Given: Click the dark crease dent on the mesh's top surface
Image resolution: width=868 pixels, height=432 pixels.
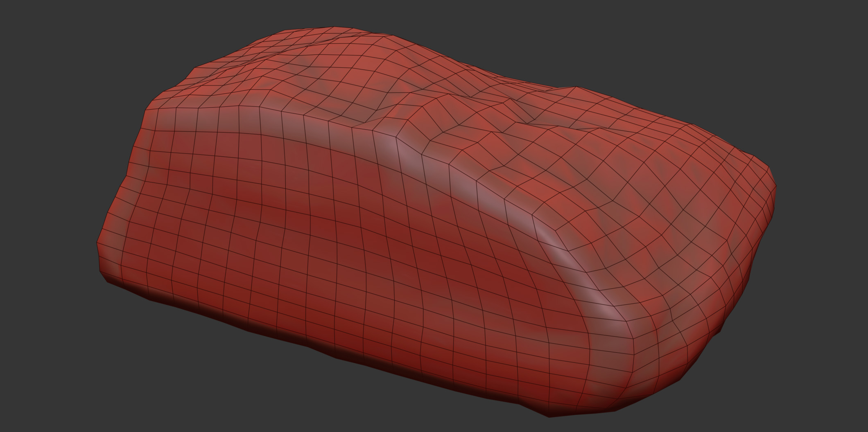Looking at the screenshot, I should tap(528, 119).
